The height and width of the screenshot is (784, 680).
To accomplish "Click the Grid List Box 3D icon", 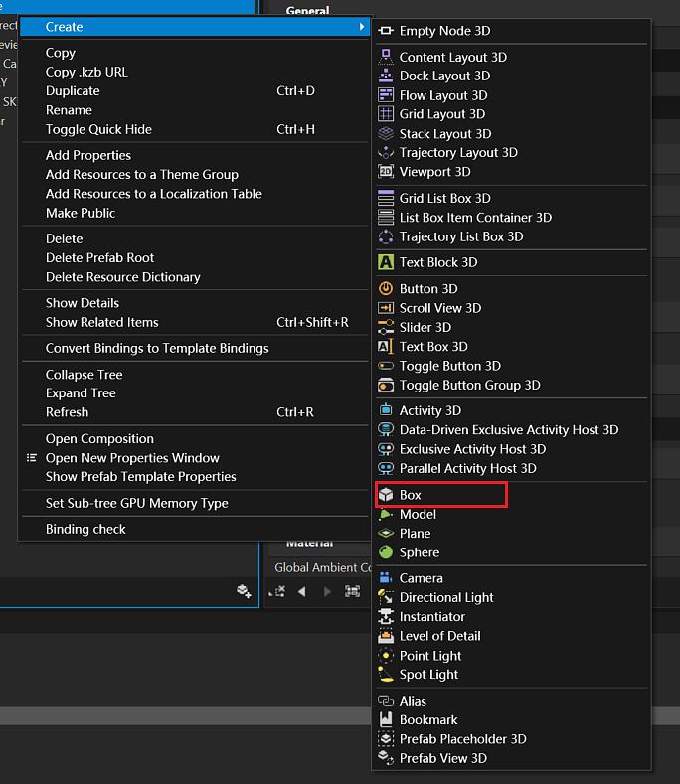I will click(386, 198).
